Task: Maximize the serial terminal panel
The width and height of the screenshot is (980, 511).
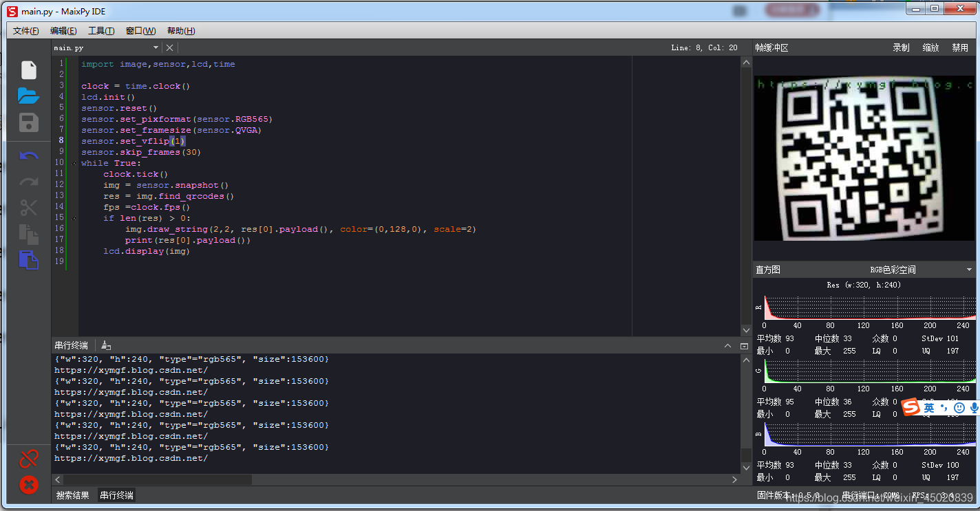Action: [x=744, y=346]
